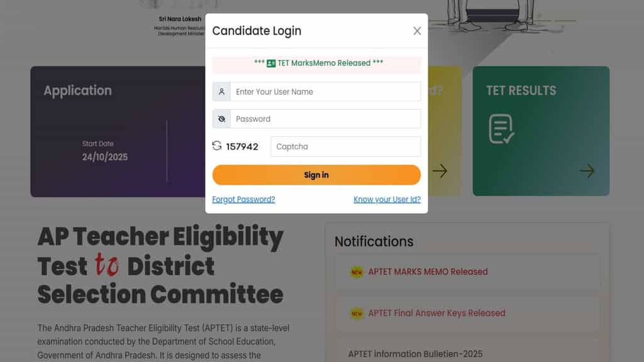Click Know your User Id link
This screenshot has height=362, width=644.
pos(386,199)
